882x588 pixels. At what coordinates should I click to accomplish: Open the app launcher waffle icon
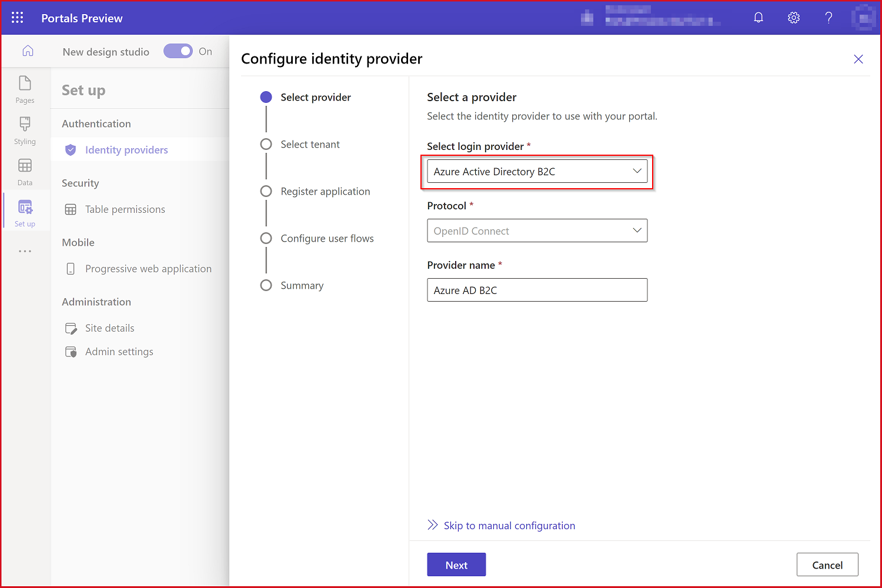16,17
